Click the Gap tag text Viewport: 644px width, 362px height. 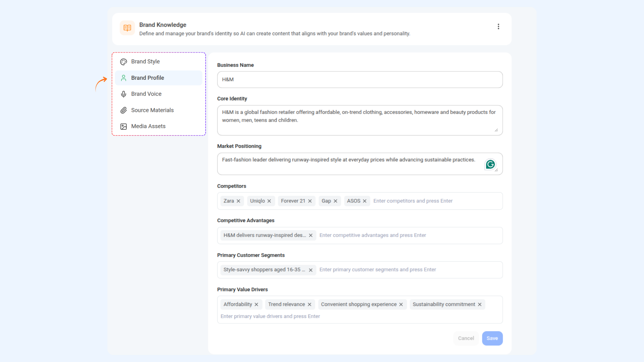click(x=326, y=201)
